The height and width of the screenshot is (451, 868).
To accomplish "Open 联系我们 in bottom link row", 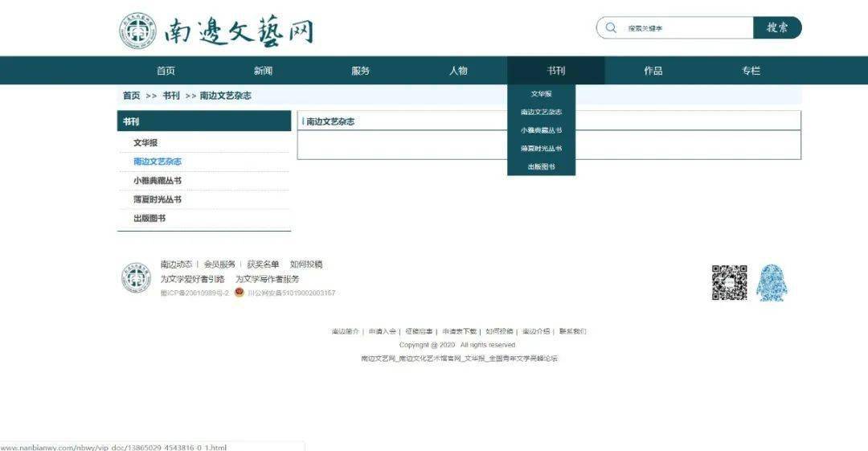I will pyautogui.click(x=572, y=331).
